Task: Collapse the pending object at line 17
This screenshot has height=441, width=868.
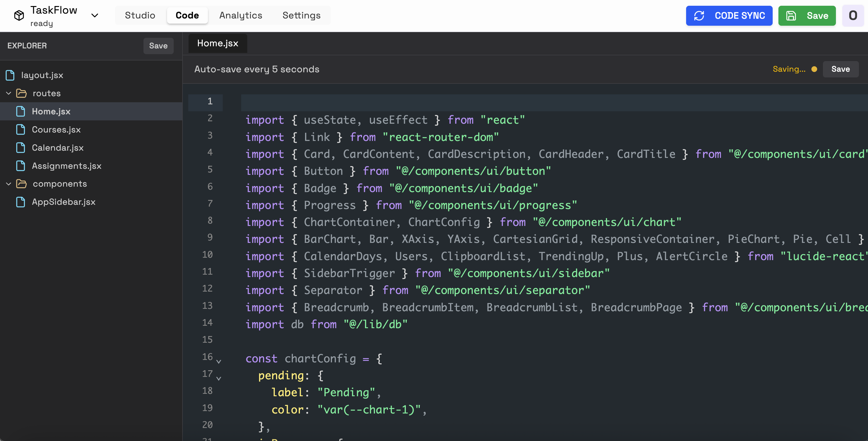Action: point(219,378)
